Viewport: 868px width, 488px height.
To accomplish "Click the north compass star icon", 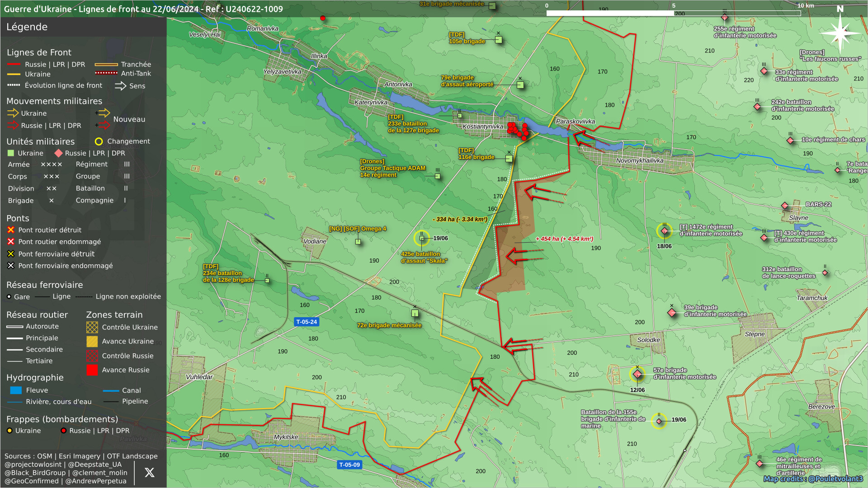I will [x=840, y=33].
